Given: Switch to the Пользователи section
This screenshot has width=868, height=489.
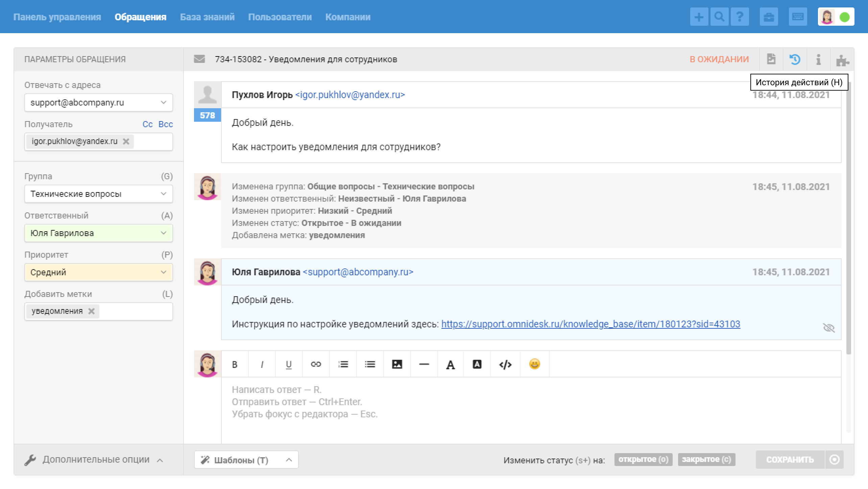Looking at the screenshot, I should 280,17.
